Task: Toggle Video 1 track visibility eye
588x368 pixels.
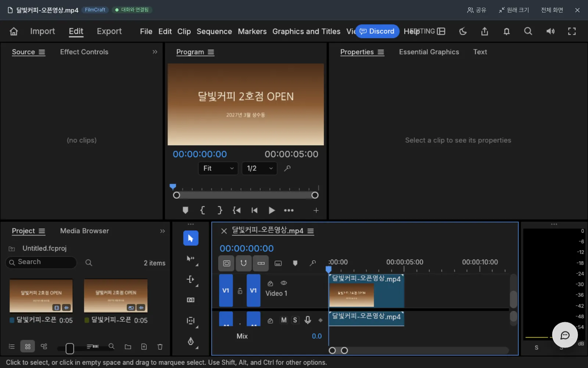Action: 284,283
